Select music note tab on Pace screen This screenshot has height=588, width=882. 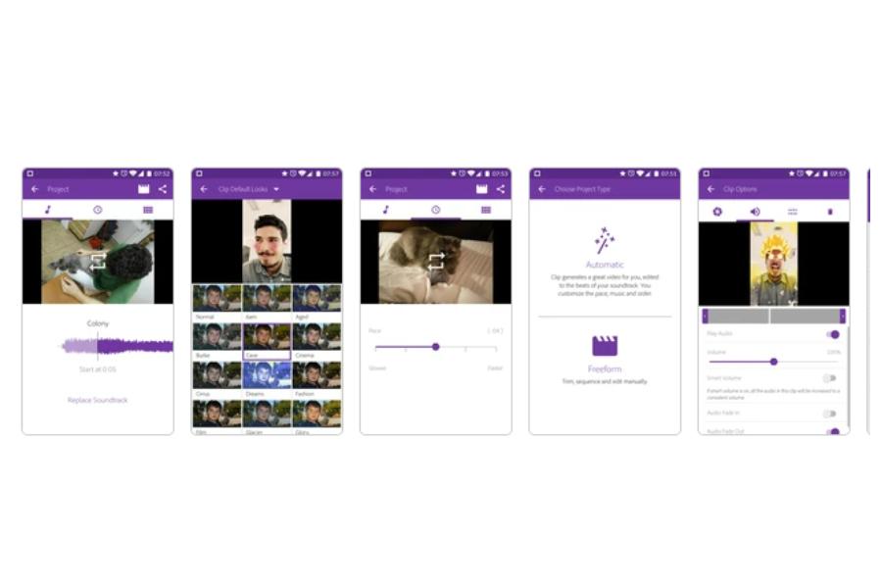pyautogui.click(x=386, y=210)
